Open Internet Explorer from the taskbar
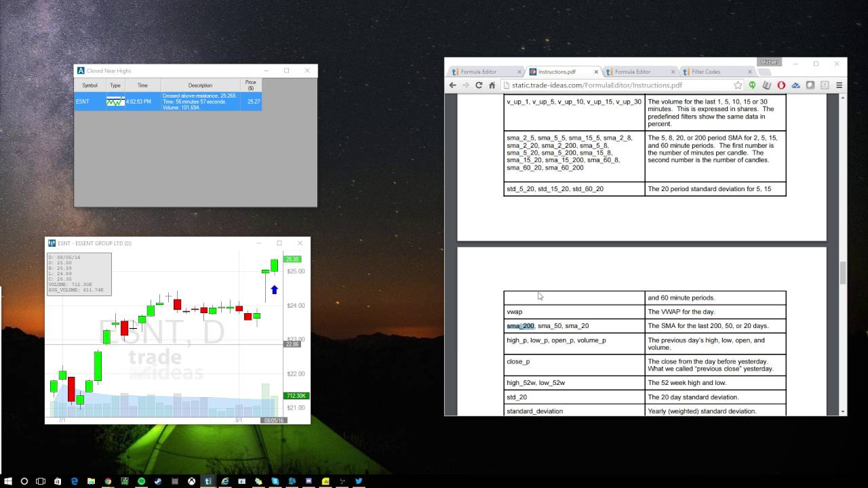 [x=225, y=481]
